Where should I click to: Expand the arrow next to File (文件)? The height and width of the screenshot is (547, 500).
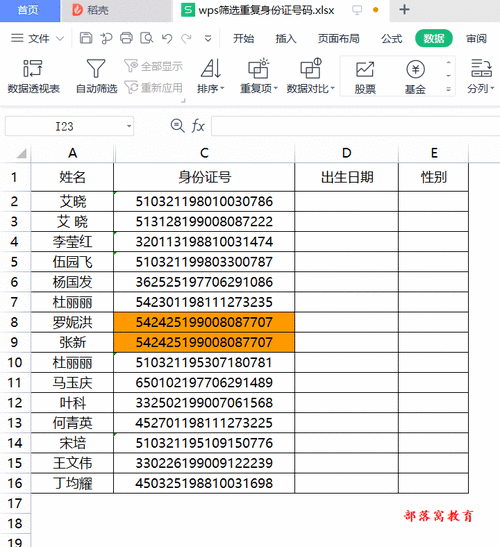pyautogui.click(x=60, y=38)
